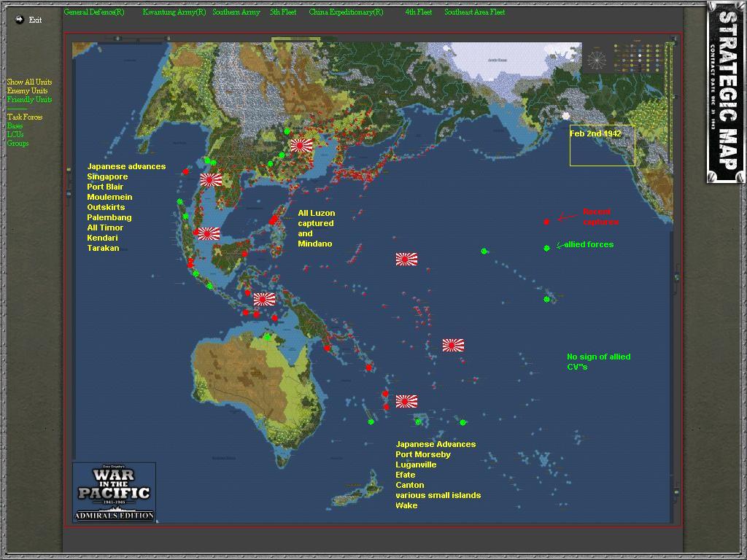The image size is (747, 560).
Task: Toggle Bases display filter
Action: pyautogui.click(x=15, y=125)
